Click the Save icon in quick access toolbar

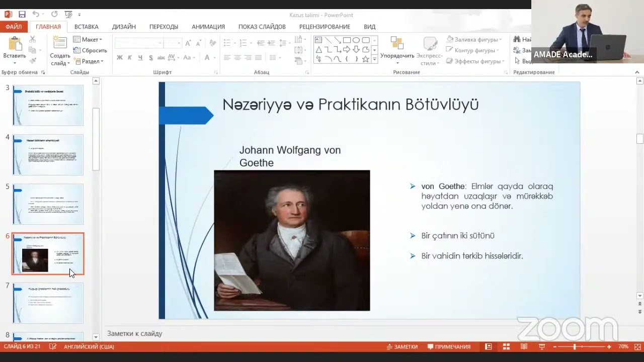[x=22, y=15]
